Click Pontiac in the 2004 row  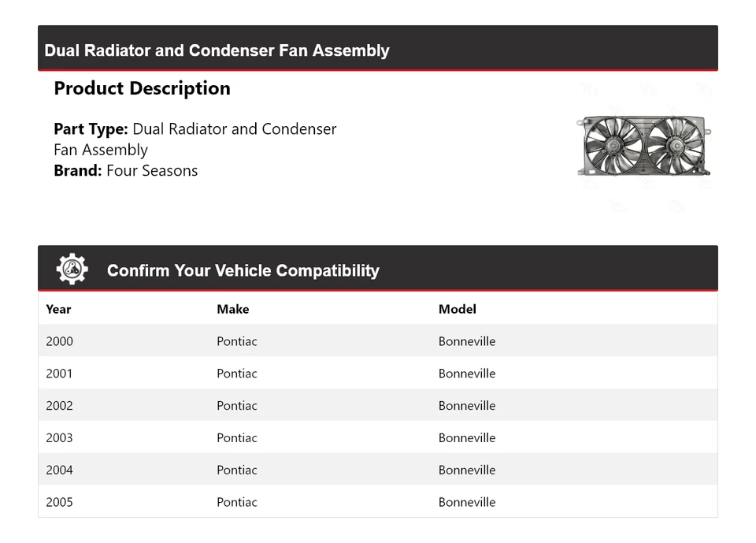coord(236,470)
